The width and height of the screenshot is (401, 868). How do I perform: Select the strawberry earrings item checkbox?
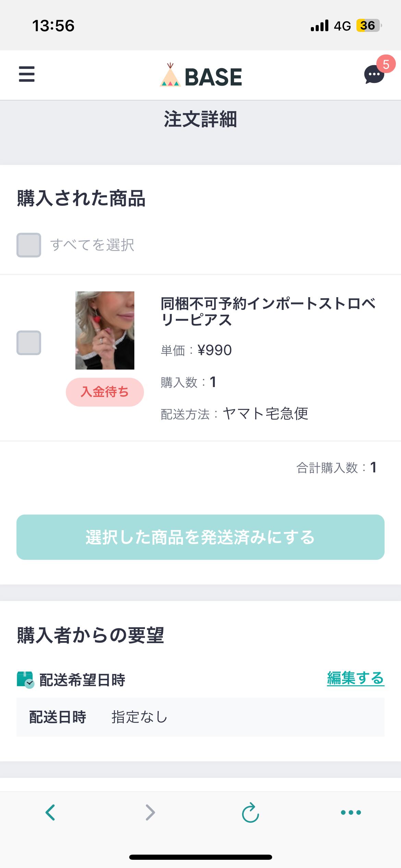pos(29,342)
